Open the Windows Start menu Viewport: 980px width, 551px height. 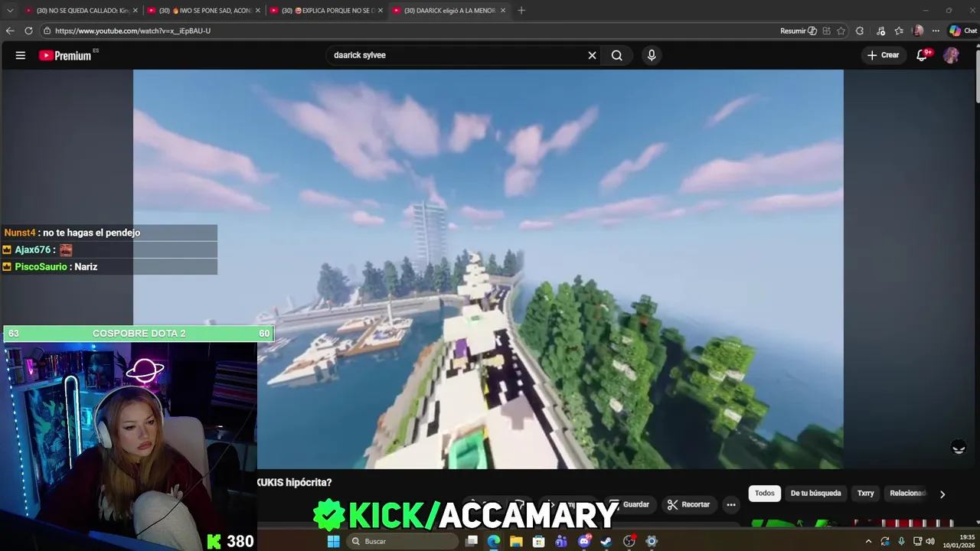[333, 541]
